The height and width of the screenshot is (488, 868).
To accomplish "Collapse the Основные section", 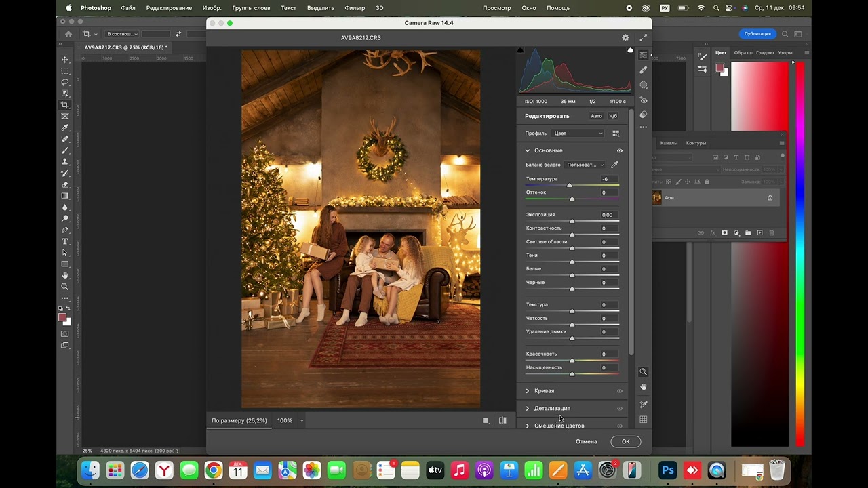I will click(528, 150).
